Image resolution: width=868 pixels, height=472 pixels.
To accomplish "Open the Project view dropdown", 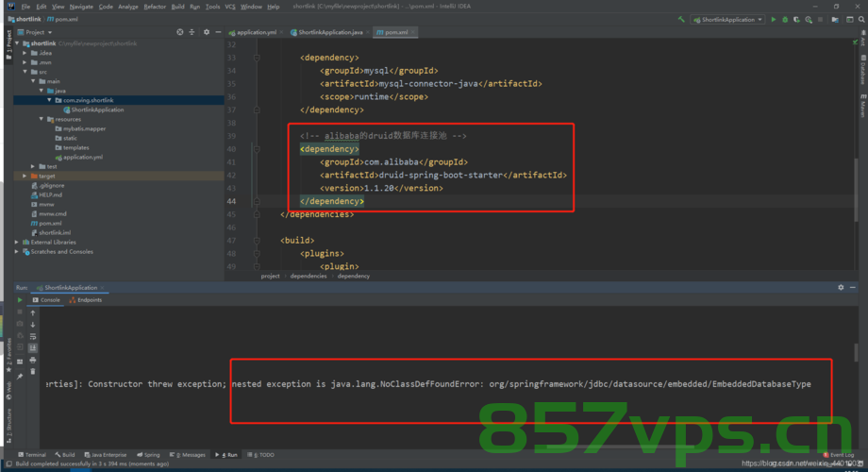I will [x=35, y=32].
